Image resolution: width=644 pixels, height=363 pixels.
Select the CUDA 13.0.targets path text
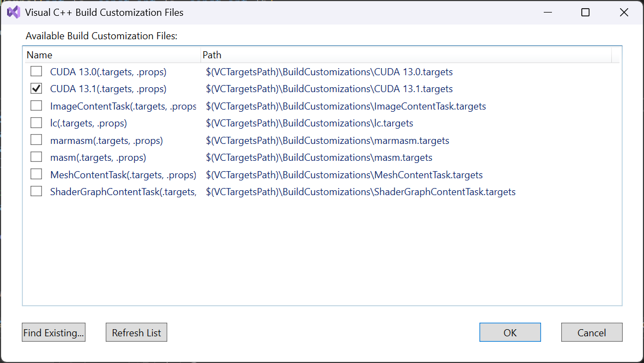click(x=328, y=71)
